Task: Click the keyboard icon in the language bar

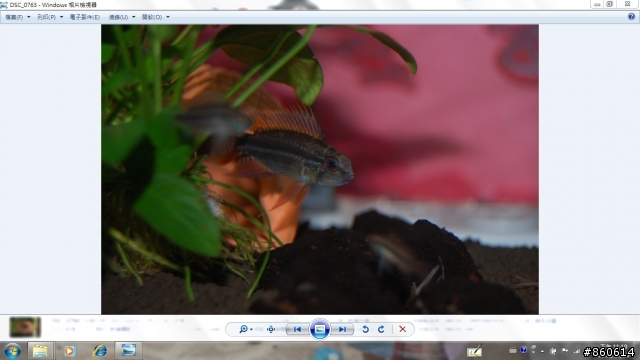Action: click(513, 350)
